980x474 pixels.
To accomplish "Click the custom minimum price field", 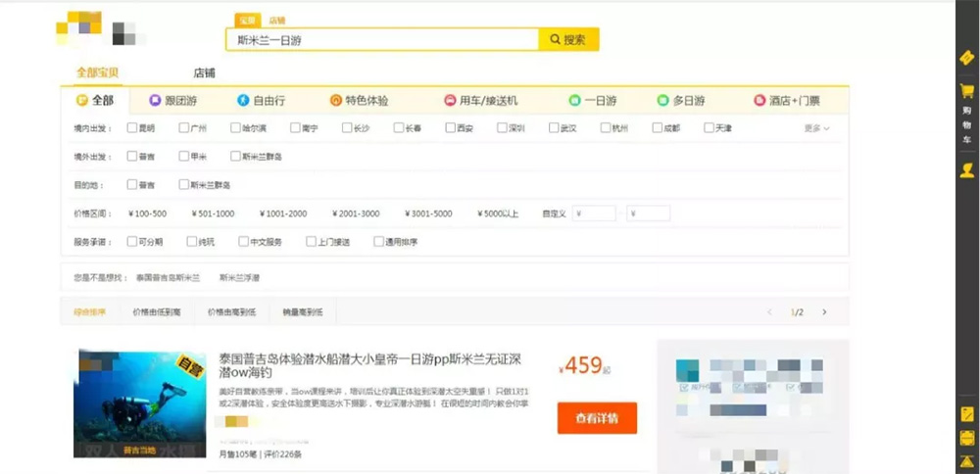I will click(x=594, y=213).
